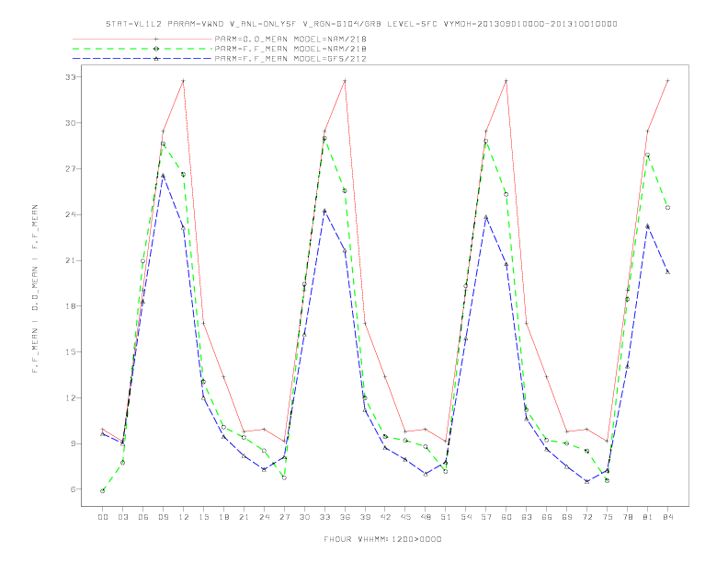
Task: Click the red line peak marker at hour 12
Action: 184,81
